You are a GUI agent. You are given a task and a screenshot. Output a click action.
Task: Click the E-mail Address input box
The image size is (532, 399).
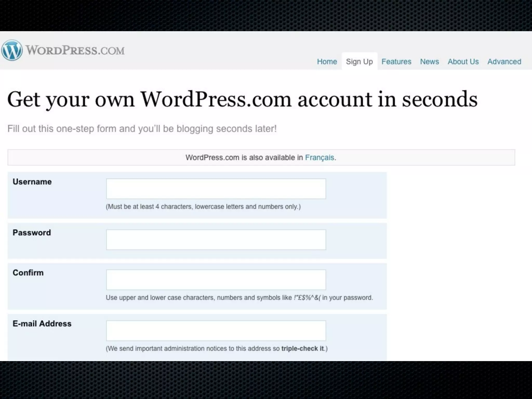[x=216, y=331]
